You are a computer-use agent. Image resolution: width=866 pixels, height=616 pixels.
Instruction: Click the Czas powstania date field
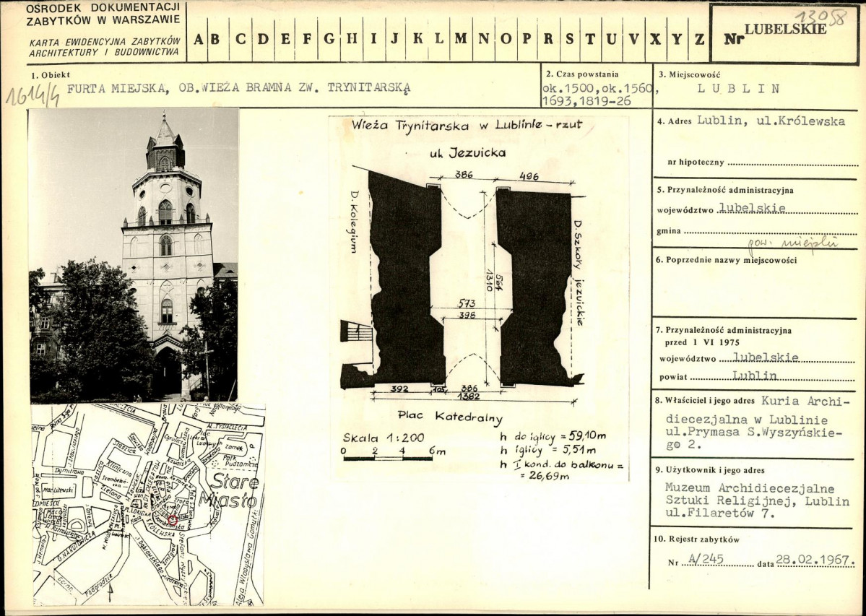596,95
